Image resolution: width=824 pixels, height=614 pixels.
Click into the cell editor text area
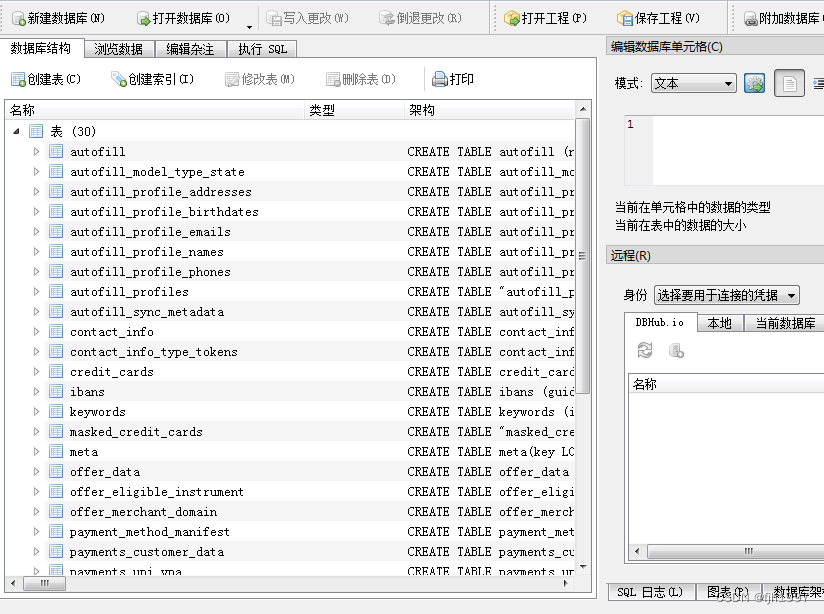pos(738,151)
